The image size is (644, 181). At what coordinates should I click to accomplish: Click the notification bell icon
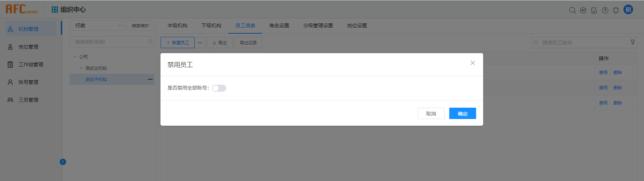click(616, 10)
